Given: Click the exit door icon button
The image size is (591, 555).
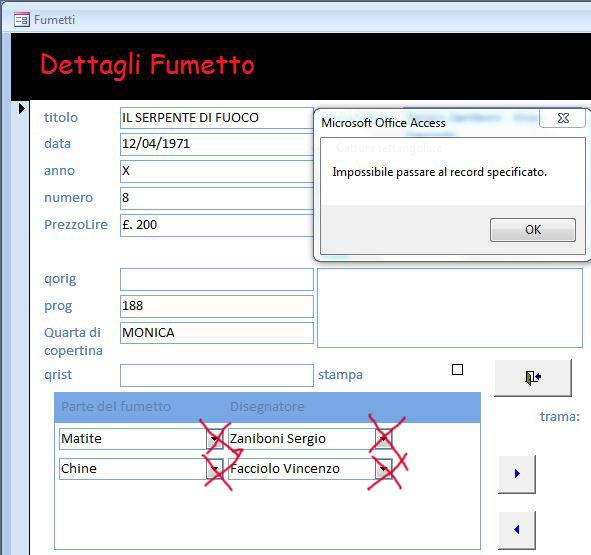Looking at the screenshot, I should pyautogui.click(x=533, y=377).
